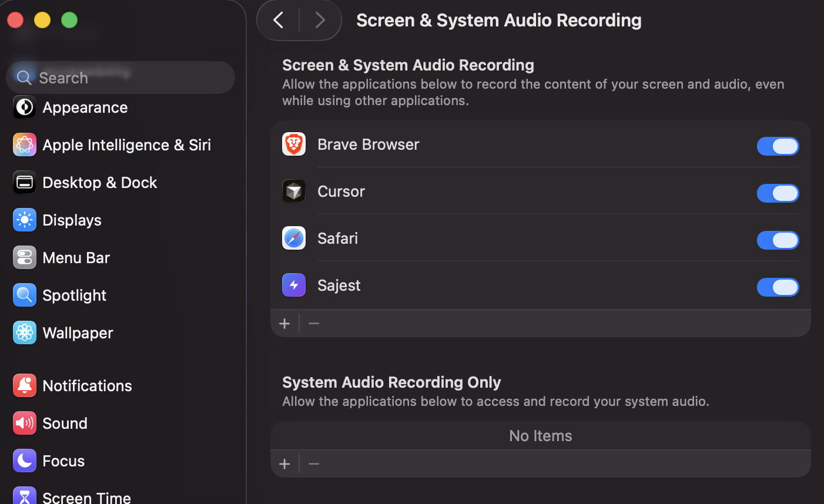Click the yellow minimize window button
The height and width of the screenshot is (504, 824).
42,20
